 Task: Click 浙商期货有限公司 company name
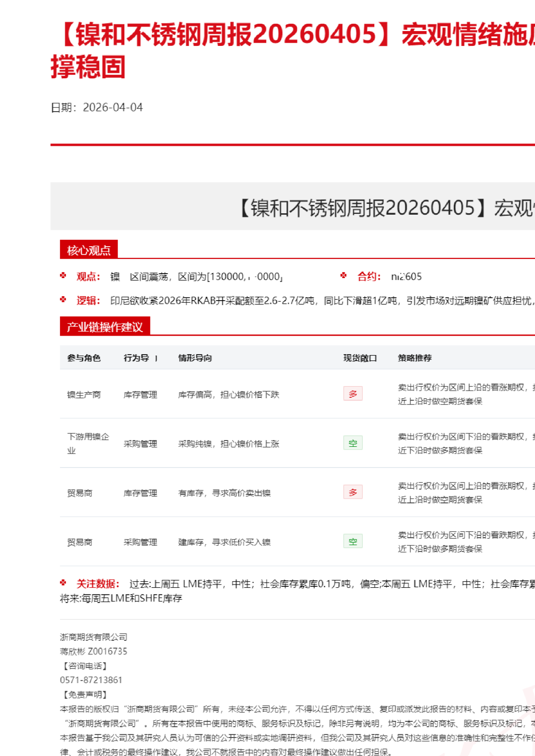point(94,637)
